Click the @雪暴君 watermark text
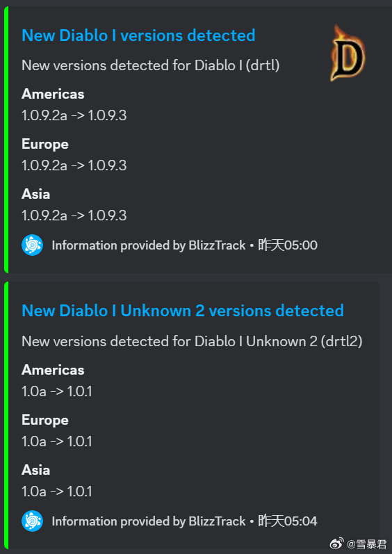This screenshot has height=554, width=392. [x=366, y=544]
